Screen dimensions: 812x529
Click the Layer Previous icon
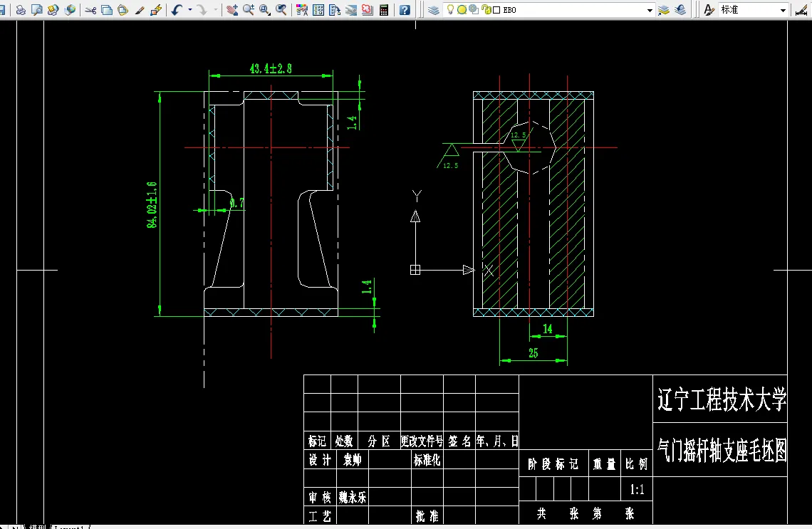(680, 10)
